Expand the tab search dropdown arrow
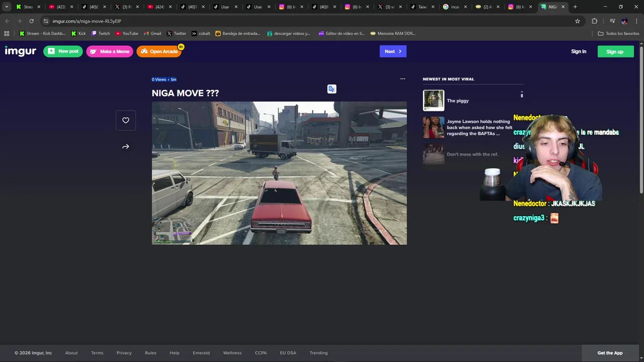 (7, 7)
